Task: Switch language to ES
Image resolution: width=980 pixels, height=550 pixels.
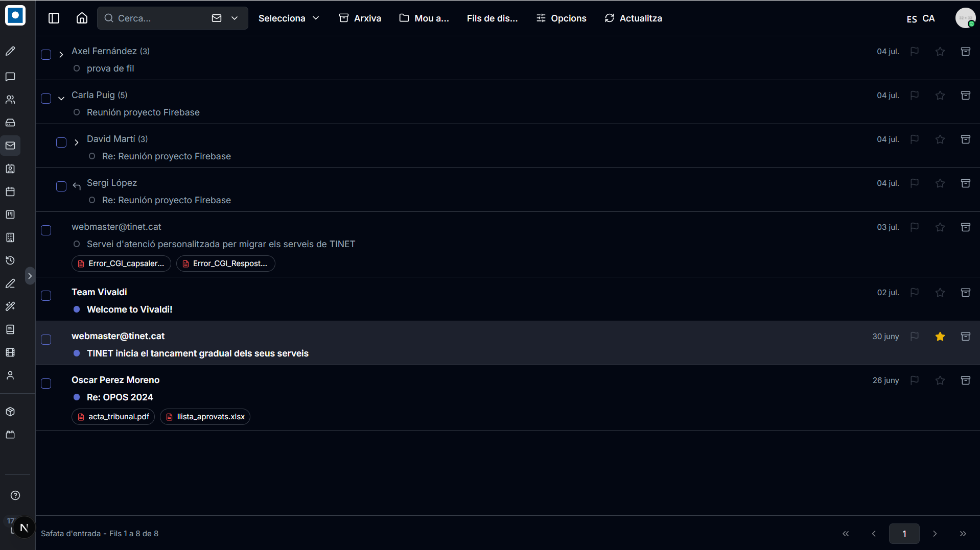Action: (912, 19)
